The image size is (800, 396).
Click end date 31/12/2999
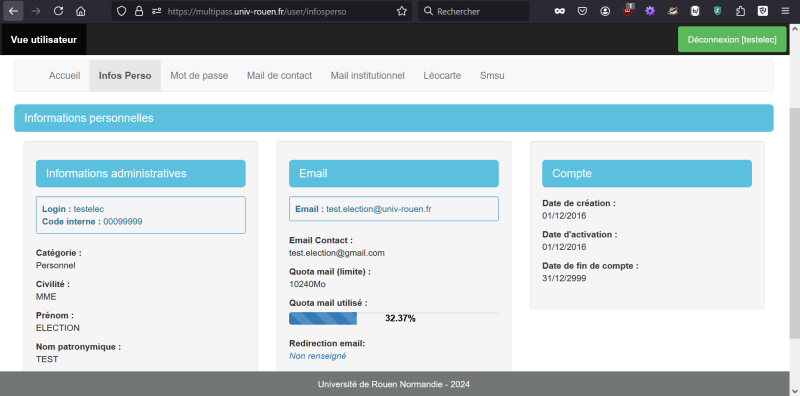(x=564, y=278)
